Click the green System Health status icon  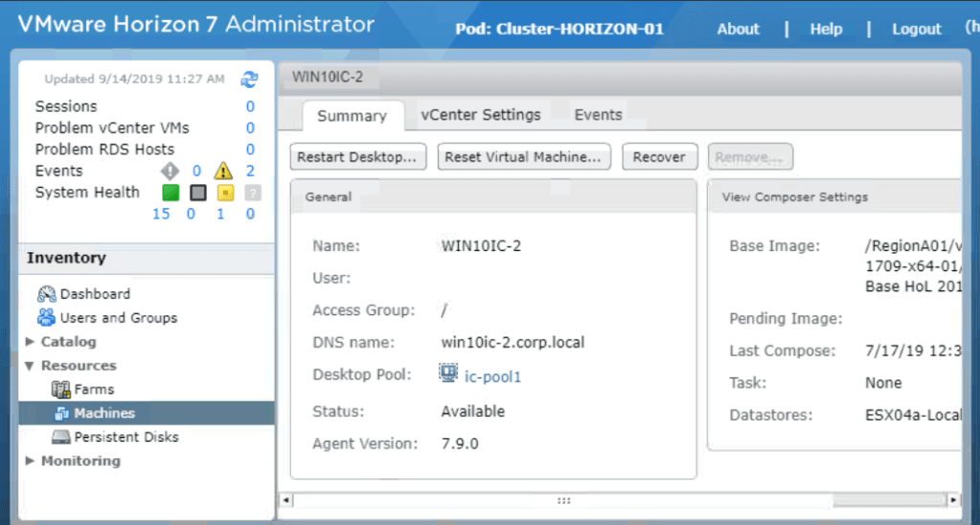coord(171,193)
